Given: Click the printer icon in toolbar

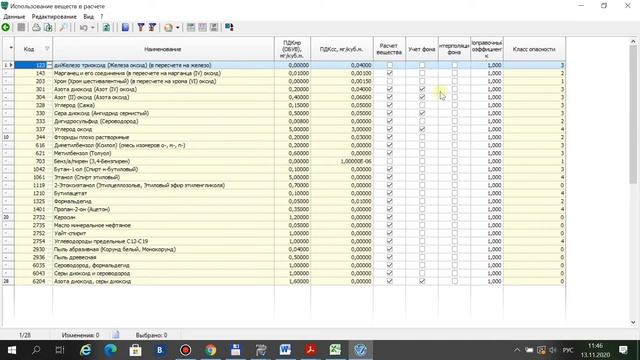Looking at the screenshot, I should [x=36, y=27].
